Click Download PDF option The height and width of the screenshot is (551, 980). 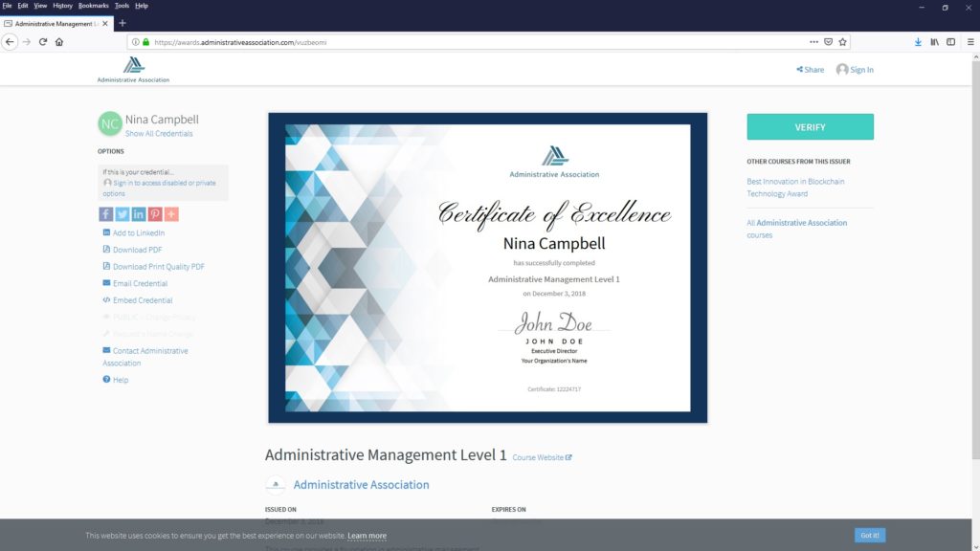(132, 250)
